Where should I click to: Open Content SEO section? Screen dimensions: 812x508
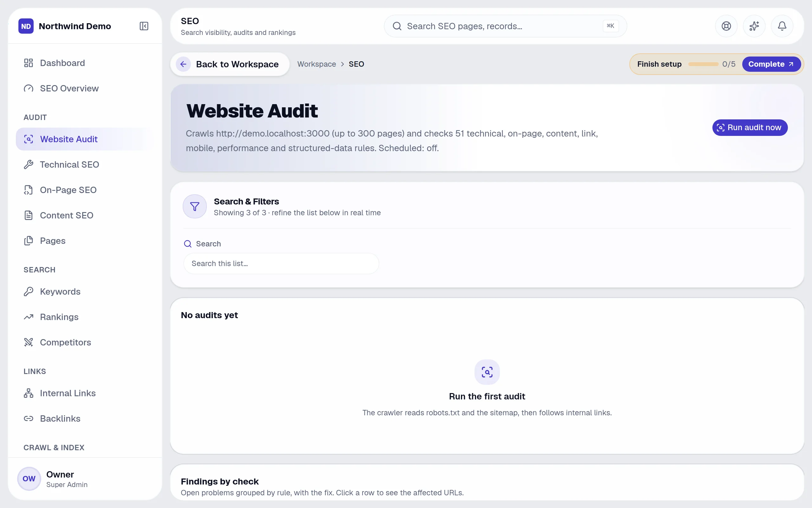pos(85,215)
